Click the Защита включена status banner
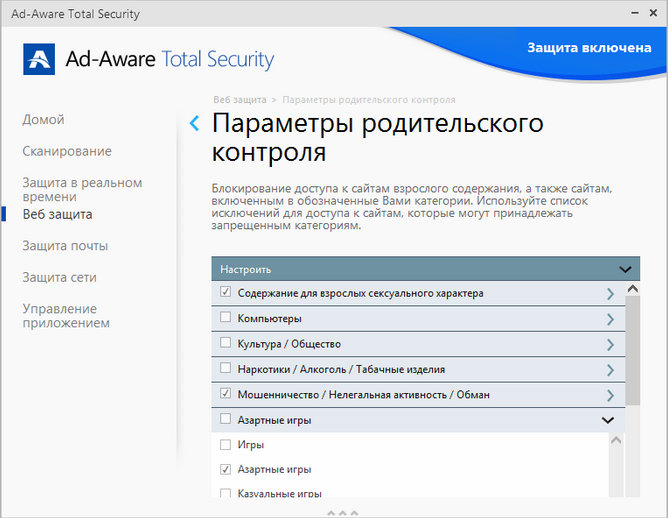This screenshot has height=518, width=668. tap(589, 48)
